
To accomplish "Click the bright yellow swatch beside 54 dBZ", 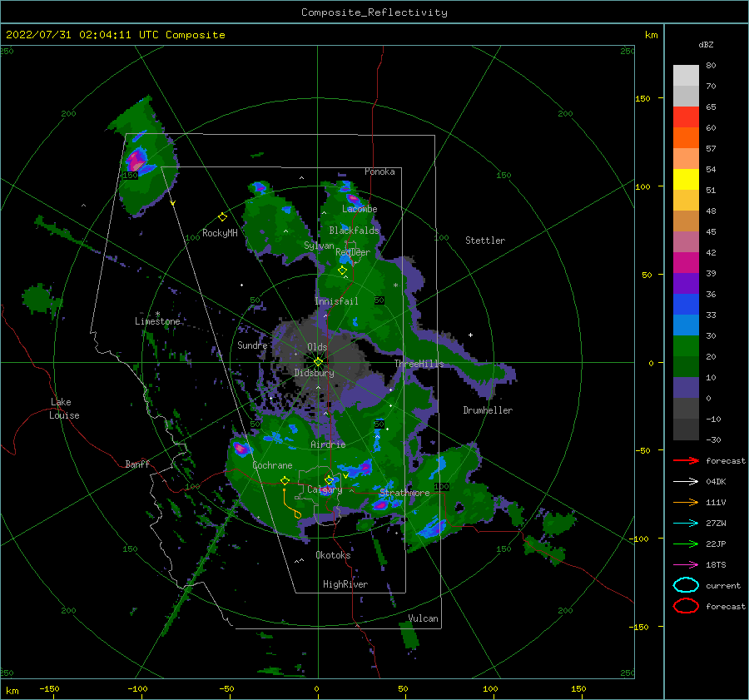I will click(686, 179).
